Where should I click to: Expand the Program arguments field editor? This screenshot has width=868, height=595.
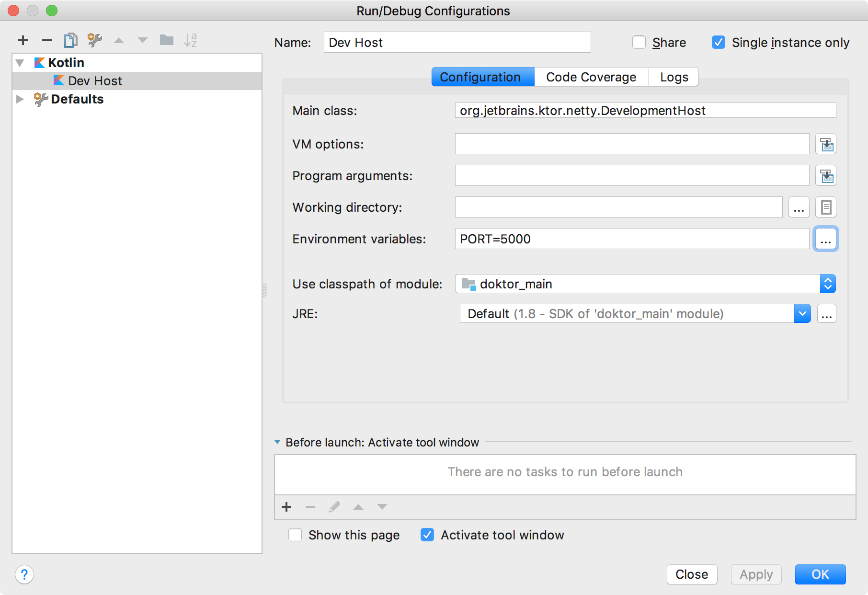tap(826, 176)
